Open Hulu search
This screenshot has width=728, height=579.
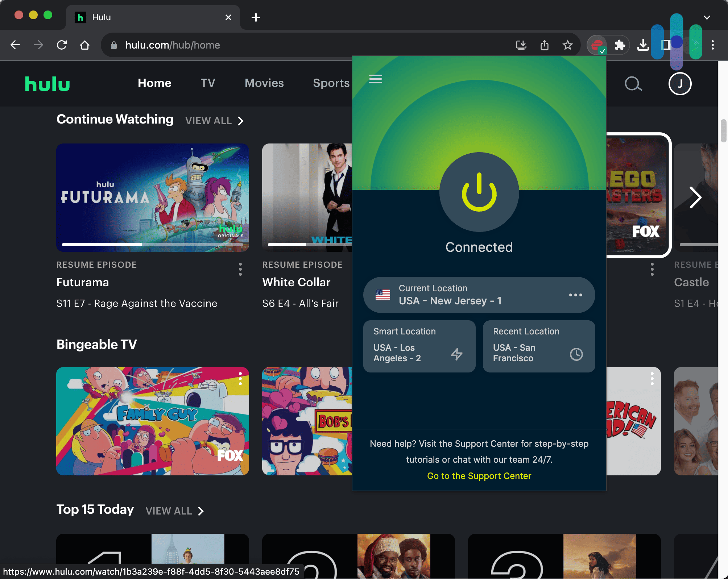tap(633, 84)
